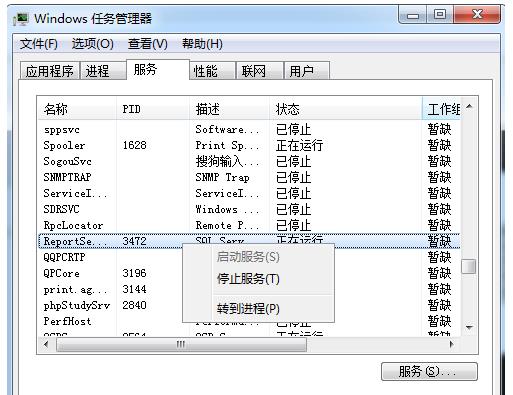The height and width of the screenshot is (395, 513).
Task: Click the horizontal scrollbar right arrow
Action: point(452,344)
